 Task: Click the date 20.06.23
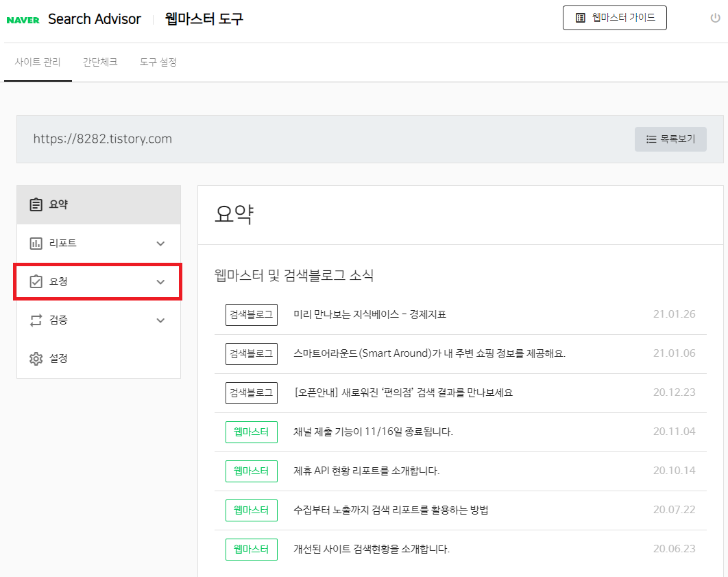(x=674, y=549)
